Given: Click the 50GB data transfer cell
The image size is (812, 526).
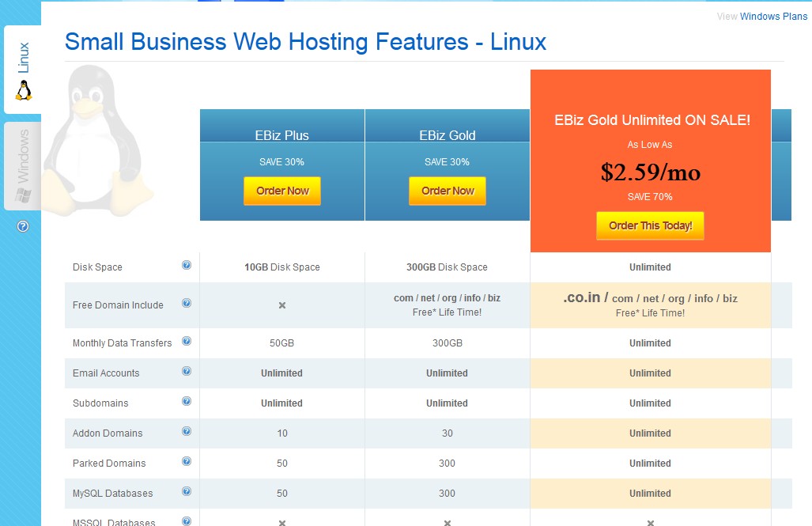Looking at the screenshot, I should [x=281, y=343].
